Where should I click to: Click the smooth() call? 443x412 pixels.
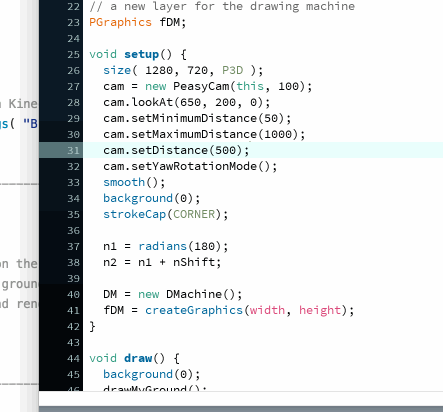click(x=134, y=182)
